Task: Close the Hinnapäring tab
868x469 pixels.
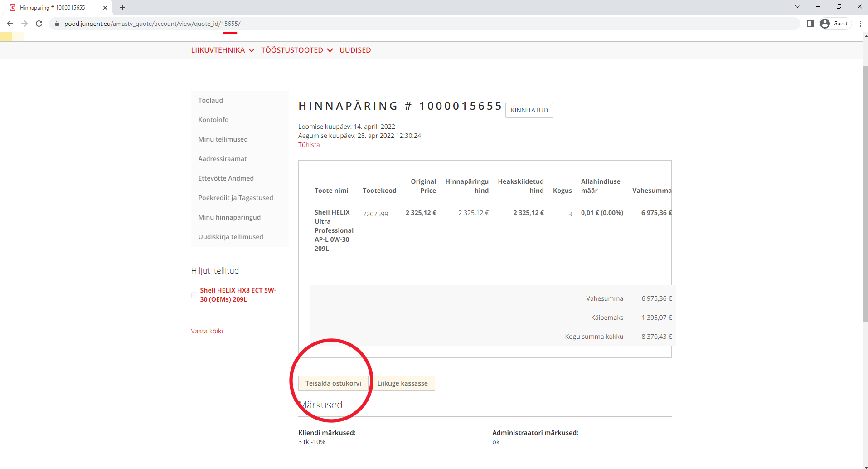Action: coord(105,8)
